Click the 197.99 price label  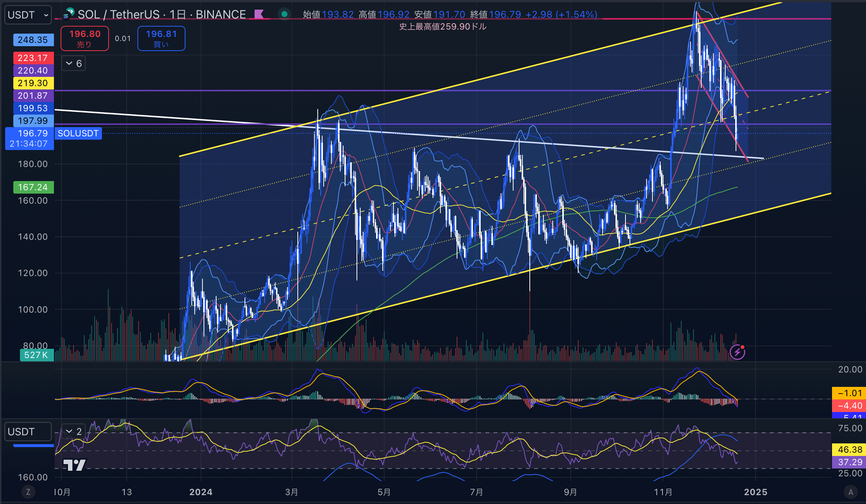tap(33, 121)
